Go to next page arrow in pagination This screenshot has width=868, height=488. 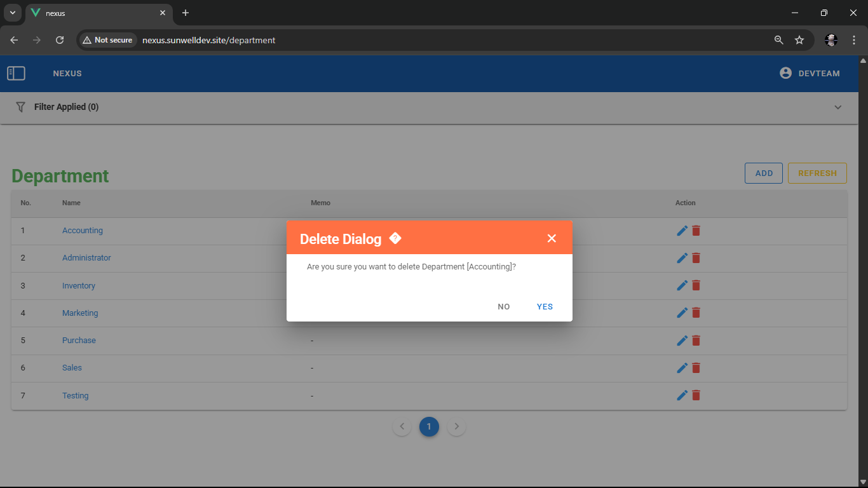[x=456, y=426]
